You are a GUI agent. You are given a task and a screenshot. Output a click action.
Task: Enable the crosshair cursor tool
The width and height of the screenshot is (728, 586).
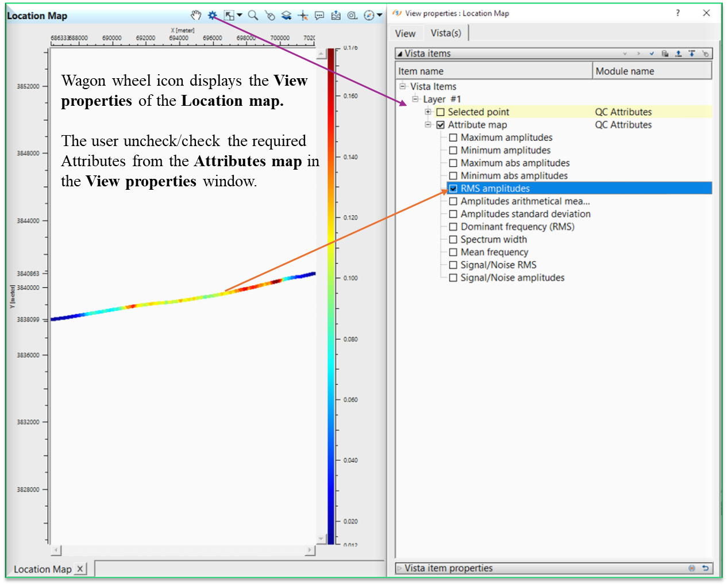pos(303,16)
